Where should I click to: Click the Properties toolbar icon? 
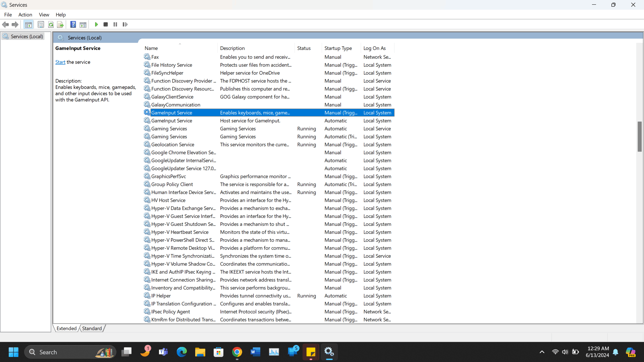(41, 24)
